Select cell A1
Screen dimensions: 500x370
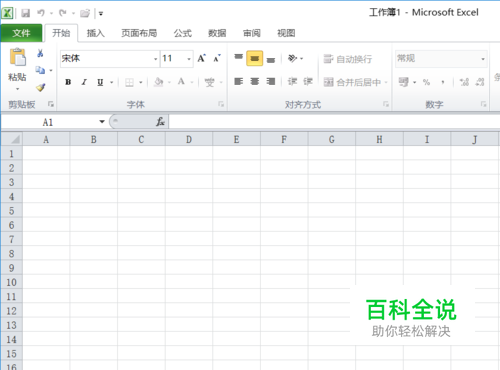46,154
